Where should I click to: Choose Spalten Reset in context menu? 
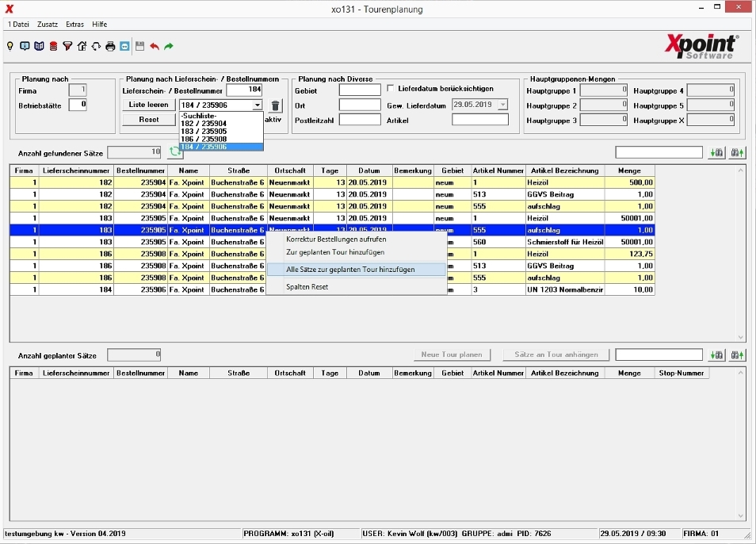(357, 287)
